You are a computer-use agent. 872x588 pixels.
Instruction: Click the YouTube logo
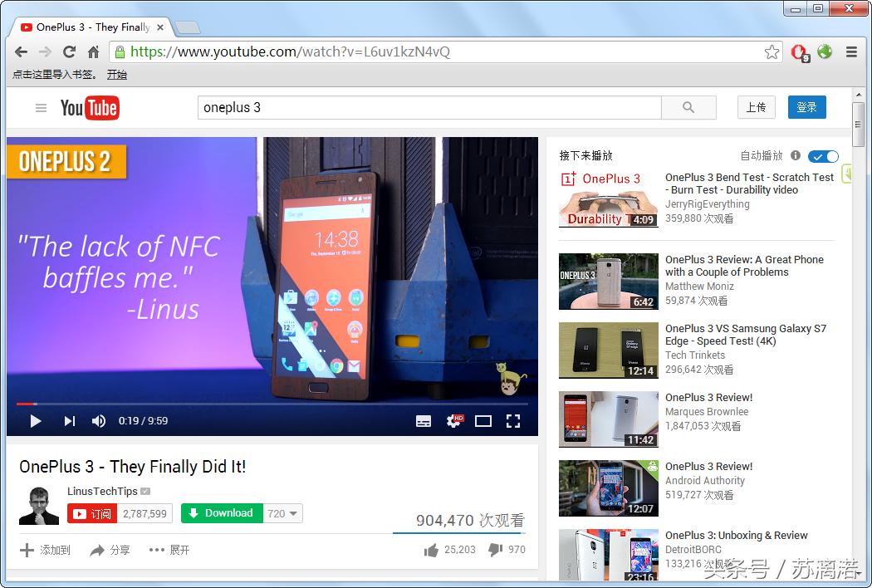[90, 107]
